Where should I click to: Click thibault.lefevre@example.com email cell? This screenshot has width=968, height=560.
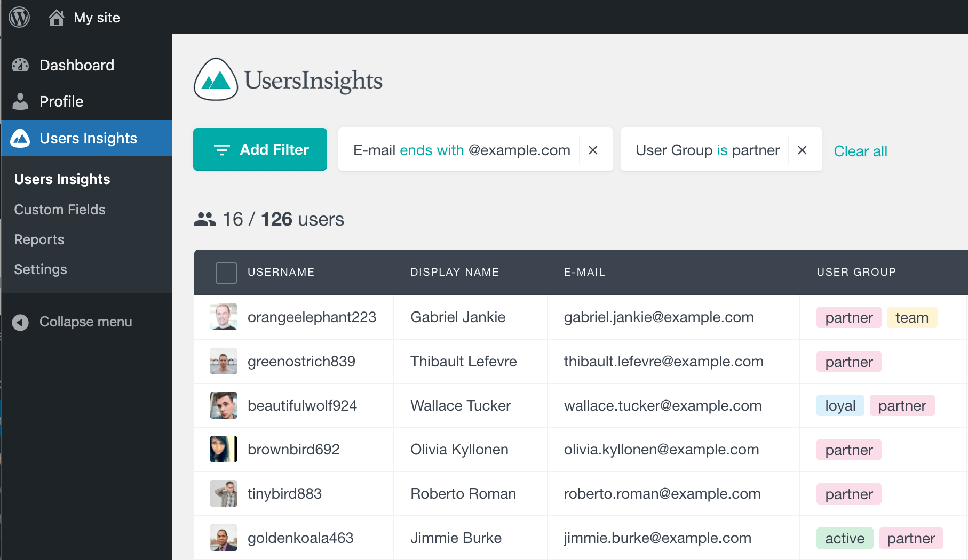(x=663, y=362)
